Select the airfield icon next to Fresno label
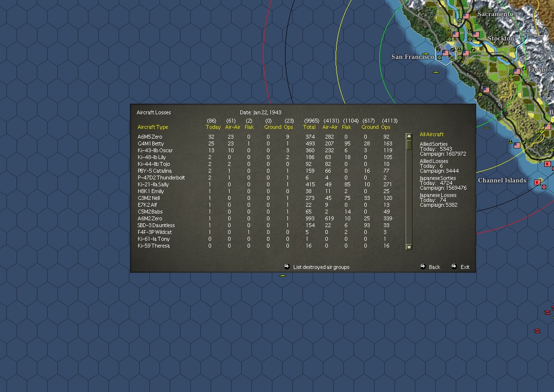This screenshot has width=554, height=392. click(x=524, y=69)
